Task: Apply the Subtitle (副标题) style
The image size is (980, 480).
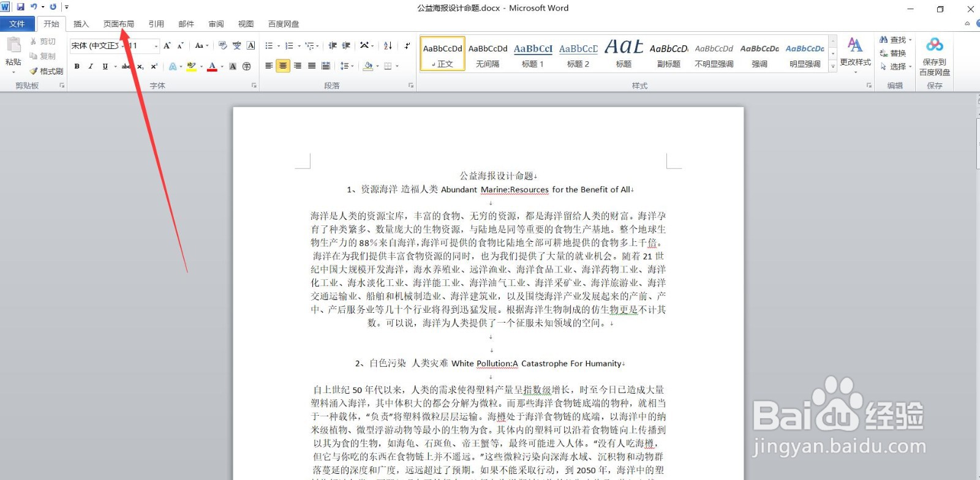Action: [669, 54]
